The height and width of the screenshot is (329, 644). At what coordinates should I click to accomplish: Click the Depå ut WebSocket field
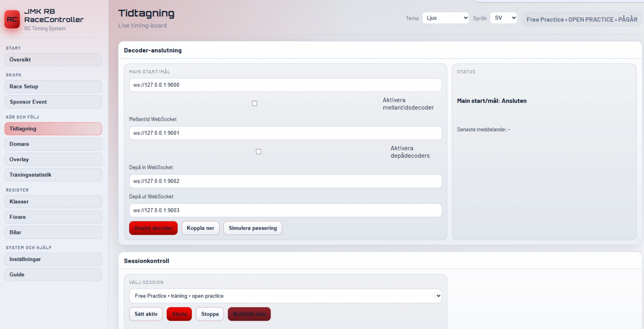click(x=286, y=210)
